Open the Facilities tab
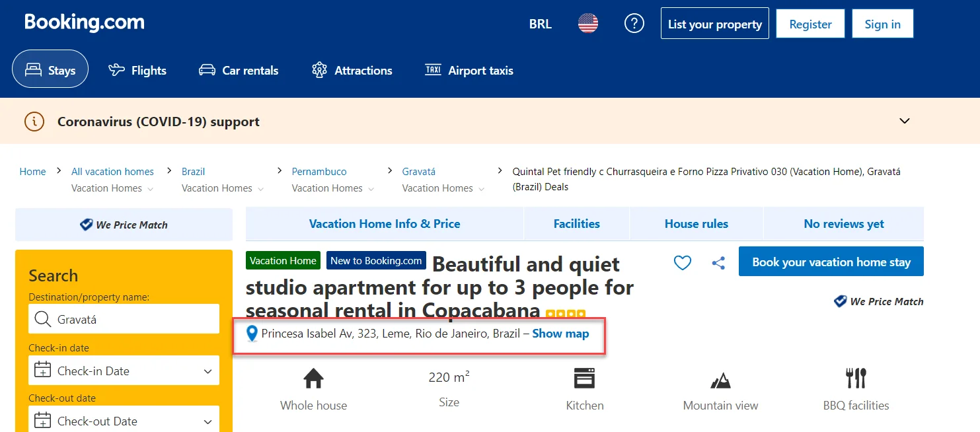980x432 pixels. (x=576, y=224)
